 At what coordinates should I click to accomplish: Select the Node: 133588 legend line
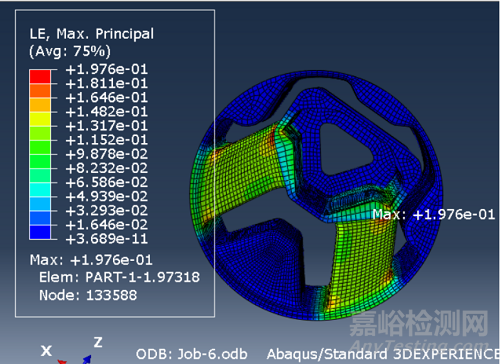point(88,295)
